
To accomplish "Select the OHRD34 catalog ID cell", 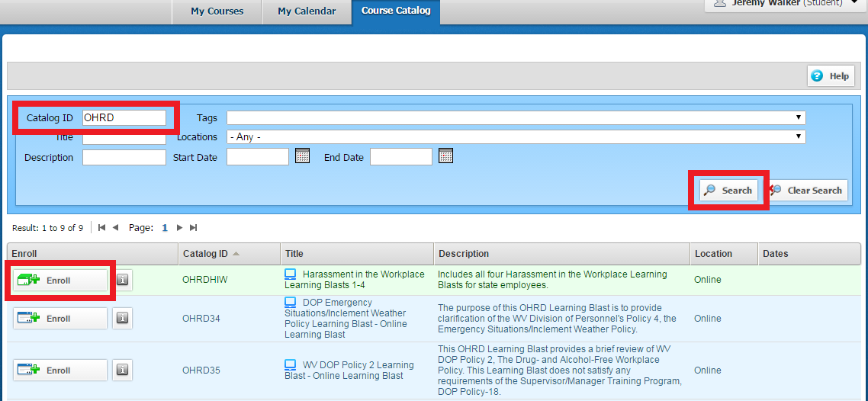I will click(201, 319).
